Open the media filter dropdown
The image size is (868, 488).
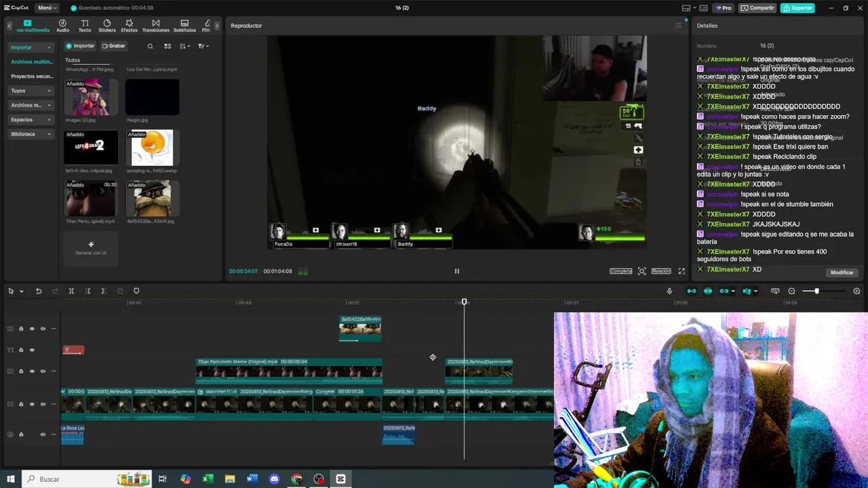click(x=203, y=46)
